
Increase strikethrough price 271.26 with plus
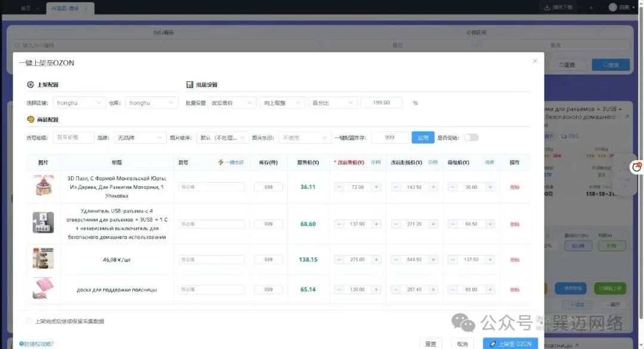pos(434,224)
